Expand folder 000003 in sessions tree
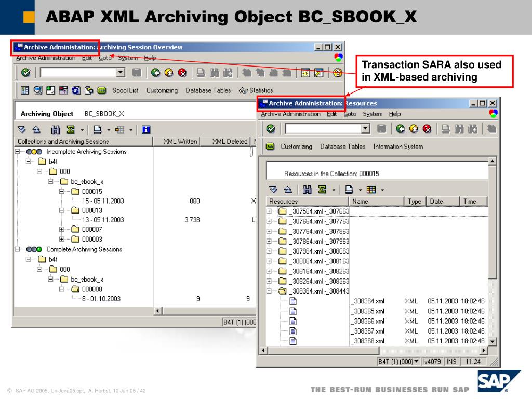 (x=62, y=239)
